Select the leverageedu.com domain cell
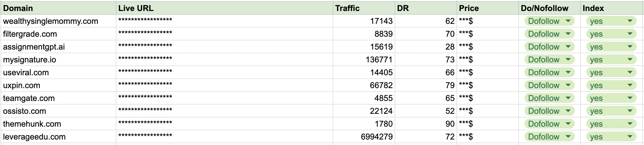 coord(58,137)
